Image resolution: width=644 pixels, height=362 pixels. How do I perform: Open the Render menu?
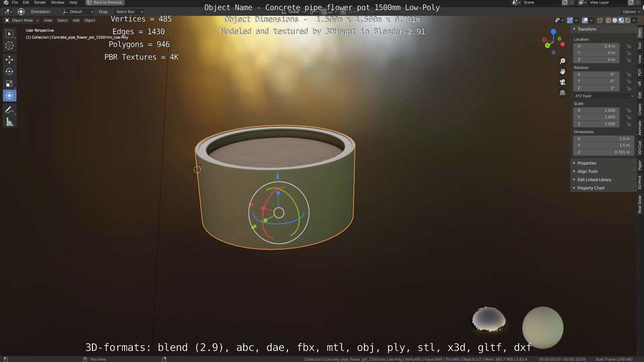coord(40,2)
